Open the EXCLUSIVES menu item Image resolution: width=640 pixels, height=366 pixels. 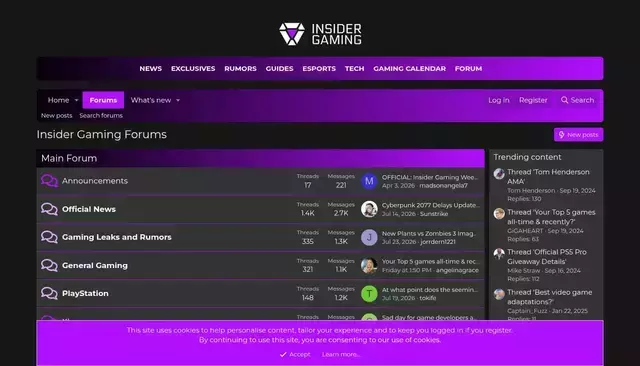click(193, 69)
